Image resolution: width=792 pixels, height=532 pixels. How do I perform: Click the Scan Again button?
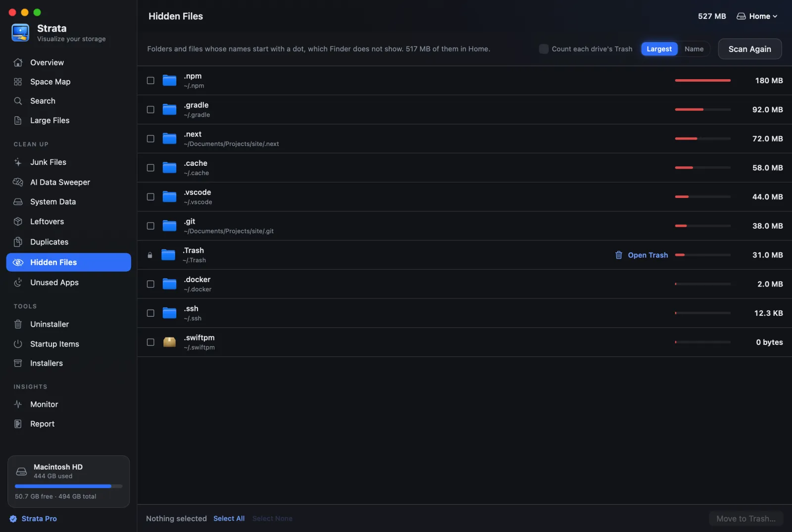[749, 49]
